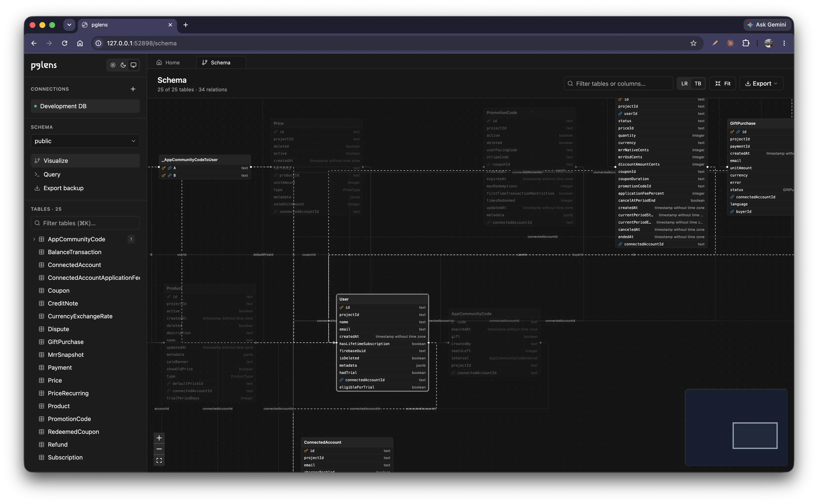Click applicationFeePercent column in canvas

pyautogui.click(x=661, y=193)
